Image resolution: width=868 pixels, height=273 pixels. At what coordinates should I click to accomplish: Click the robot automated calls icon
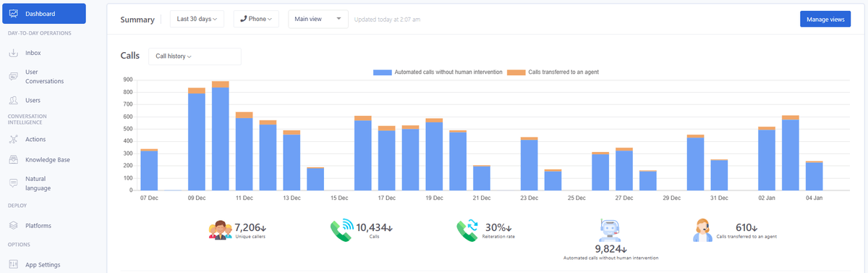[611, 230]
